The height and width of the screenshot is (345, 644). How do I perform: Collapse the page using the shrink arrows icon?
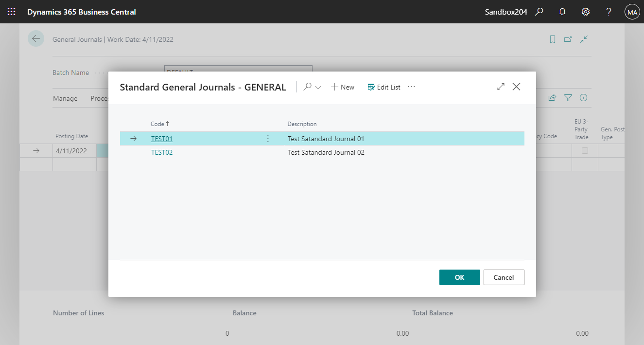click(x=584, y=39)
